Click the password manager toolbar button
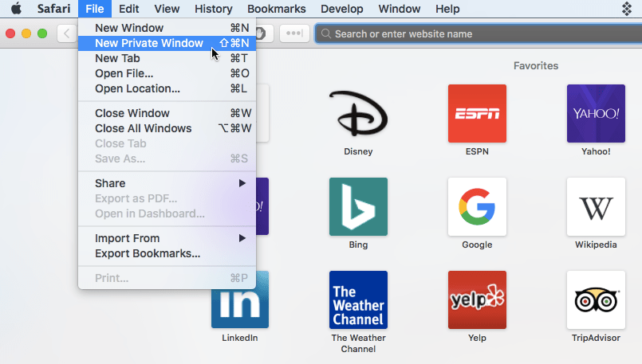Screen dimensions: 642x364 pos(294,33)
